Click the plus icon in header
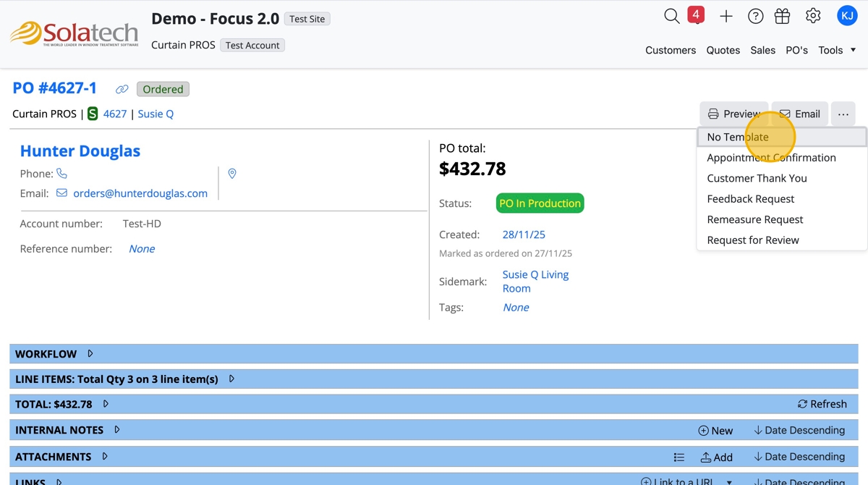 click(x=726, y=16)
